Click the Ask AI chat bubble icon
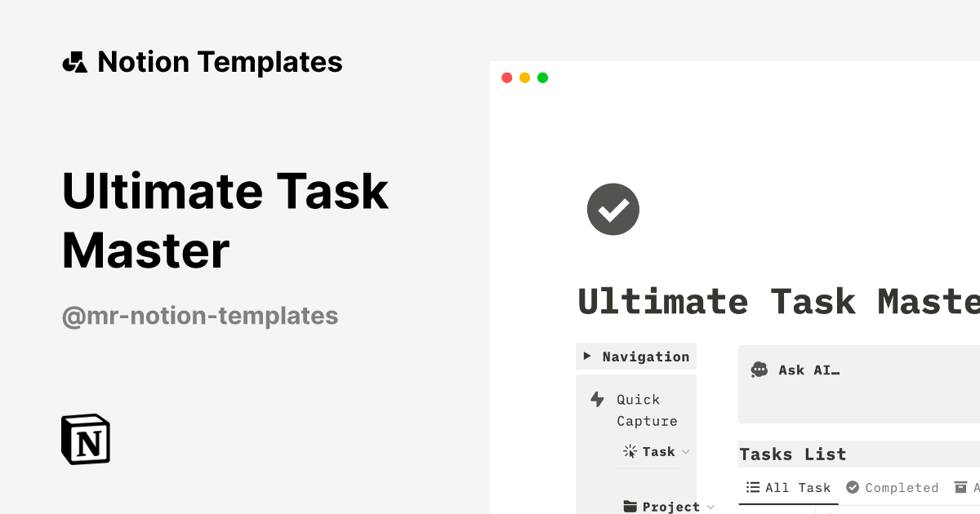The height and width of the screenshot is (514, 980). [x=759, y=370]
